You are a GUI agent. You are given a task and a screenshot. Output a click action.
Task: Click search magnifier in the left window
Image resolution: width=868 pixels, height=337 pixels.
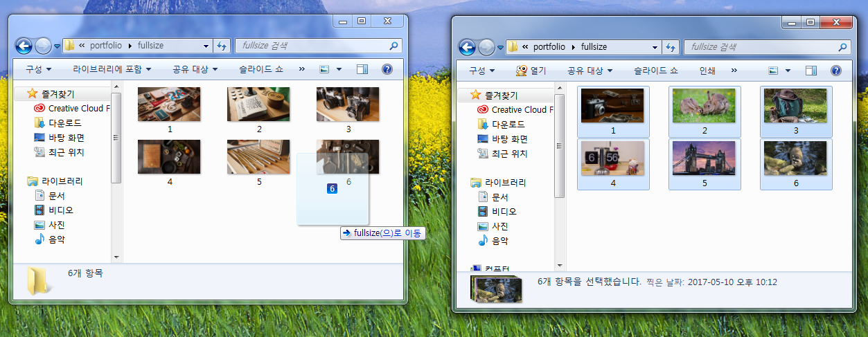[394, 46]
